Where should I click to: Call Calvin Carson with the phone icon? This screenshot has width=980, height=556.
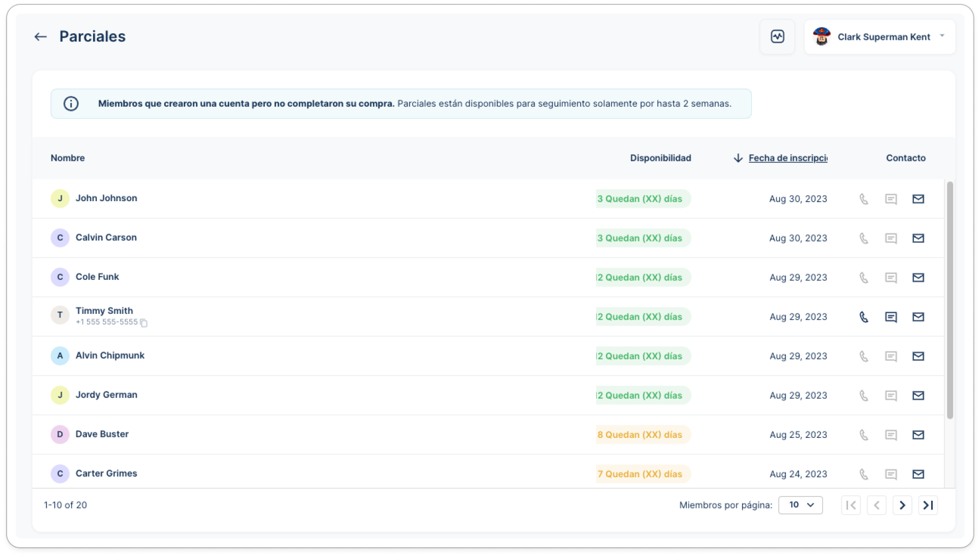click(x=864, y=238)
